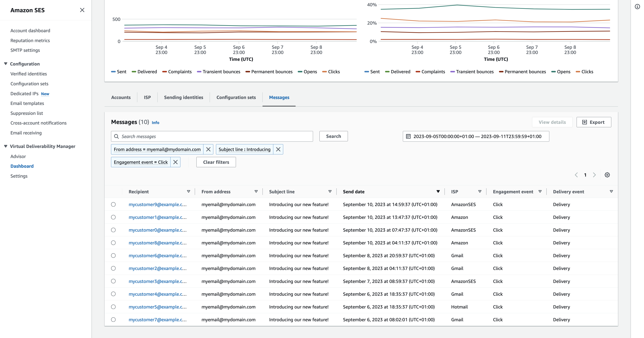Viewport: 644px width, 338px height.
Task: Click the info icon next to Messages label
Action: click(x=155, y=123)
